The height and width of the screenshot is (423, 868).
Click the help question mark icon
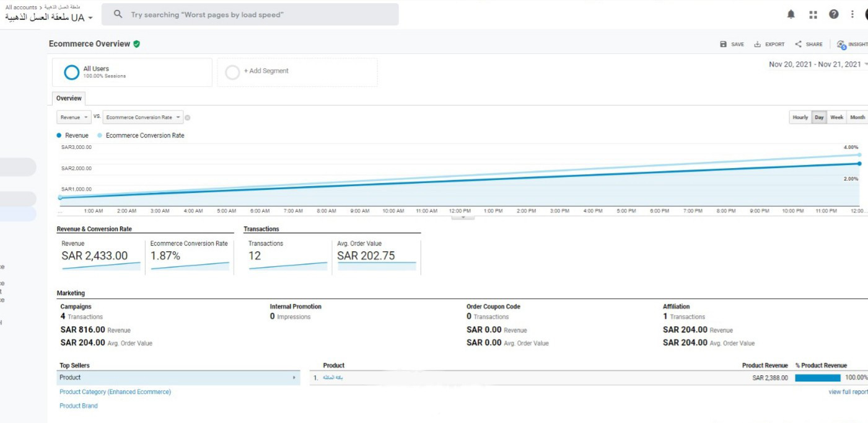pos(833,14)
